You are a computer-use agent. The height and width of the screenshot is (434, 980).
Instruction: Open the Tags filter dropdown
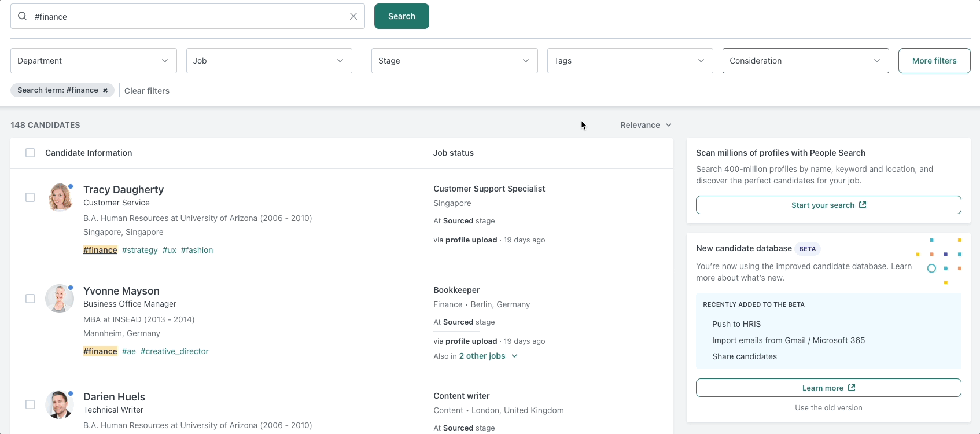tap(630, 61)
